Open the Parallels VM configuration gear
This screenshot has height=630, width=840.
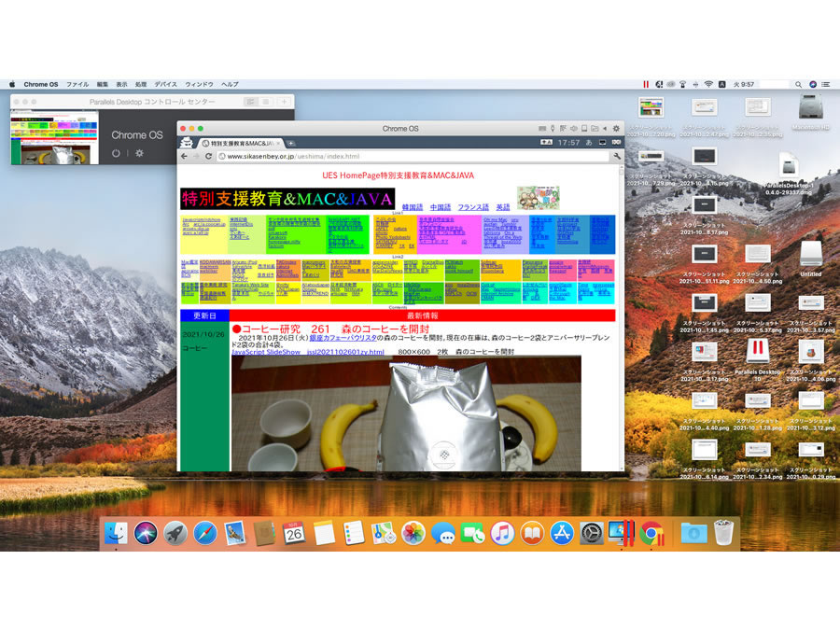pos(616,129)
